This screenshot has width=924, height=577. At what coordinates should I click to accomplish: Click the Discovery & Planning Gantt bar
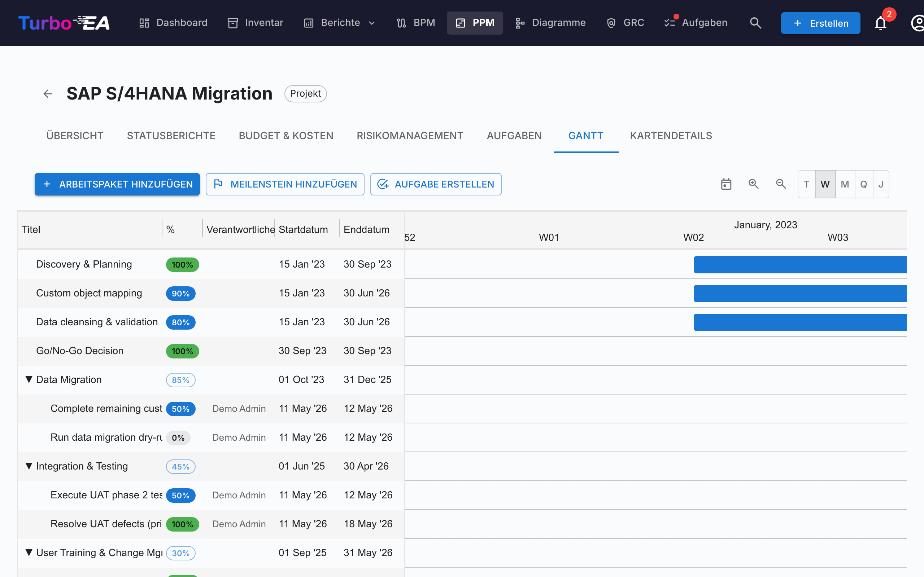pyautogui.click(x=800, y=264)
